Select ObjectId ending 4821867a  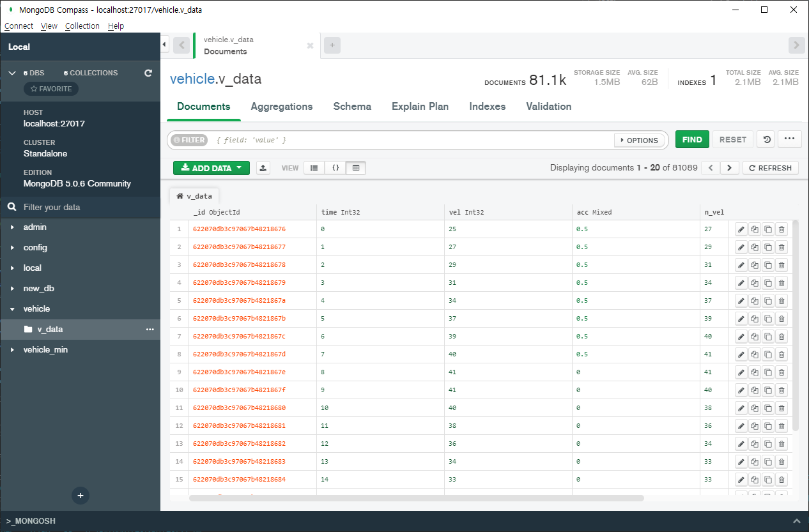(239, 300)
